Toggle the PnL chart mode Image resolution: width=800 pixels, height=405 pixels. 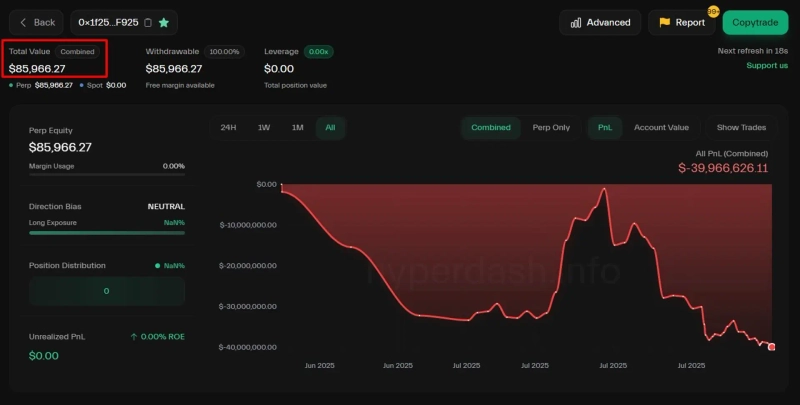(x=605, y=127)
